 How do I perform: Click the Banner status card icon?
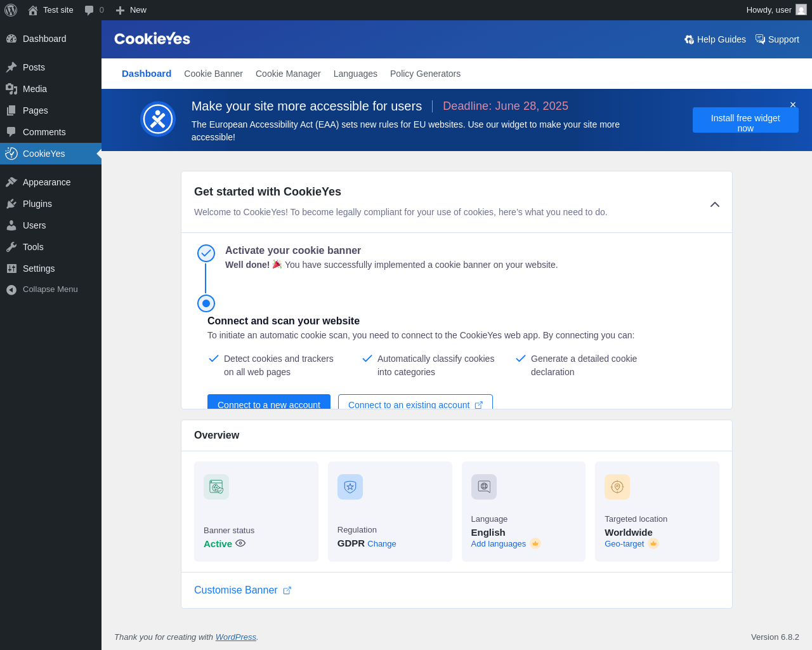click(x=216, y=487)
